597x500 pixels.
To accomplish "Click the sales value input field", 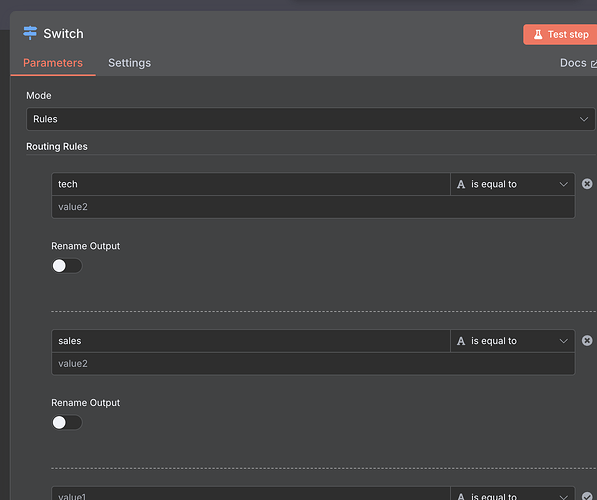I will 251,341.
